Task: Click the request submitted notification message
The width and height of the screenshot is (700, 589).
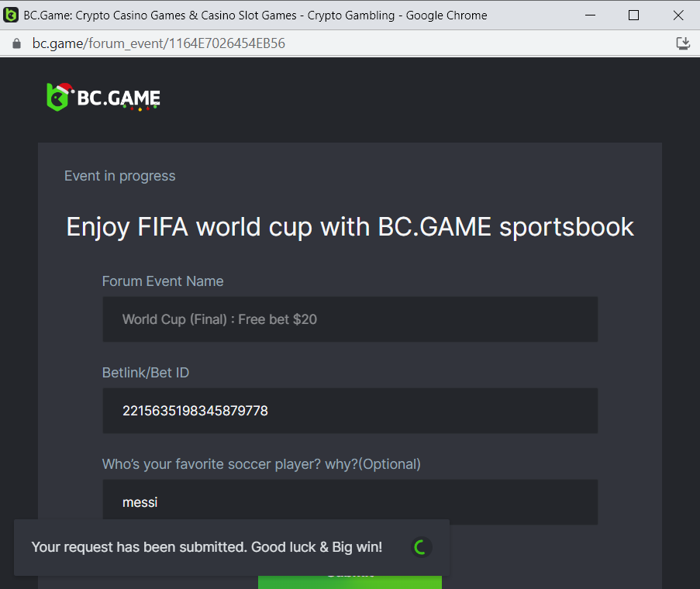Action: (x=206, y=547)
